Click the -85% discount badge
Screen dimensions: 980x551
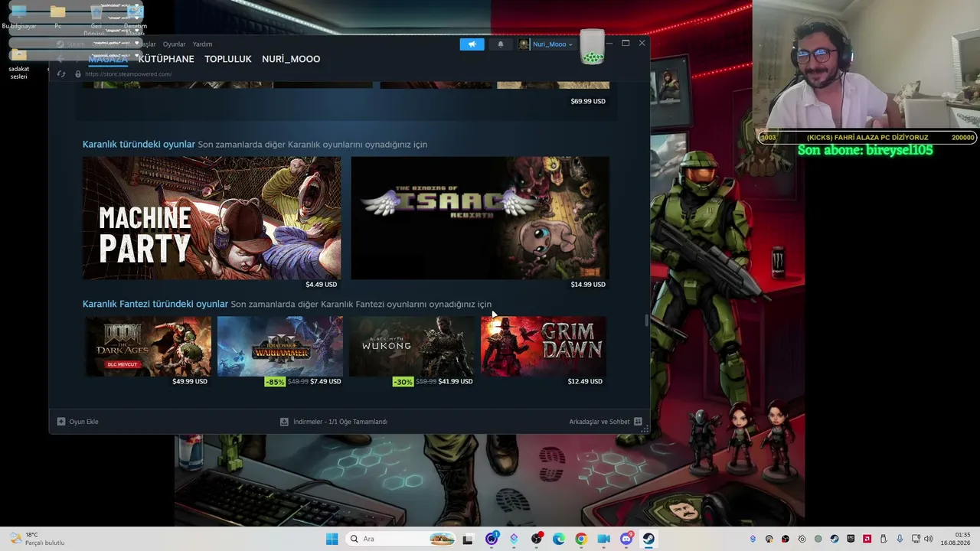[x=275, y=381]
